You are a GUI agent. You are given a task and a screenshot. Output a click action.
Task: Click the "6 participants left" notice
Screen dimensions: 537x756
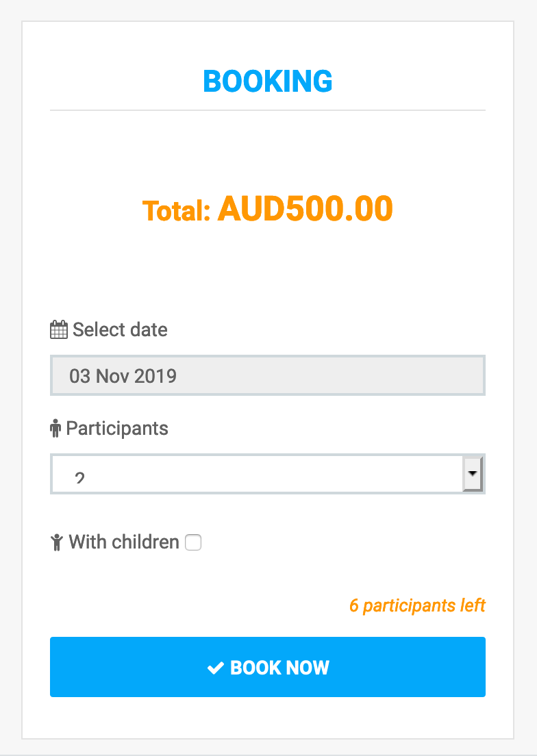[417, 606]
